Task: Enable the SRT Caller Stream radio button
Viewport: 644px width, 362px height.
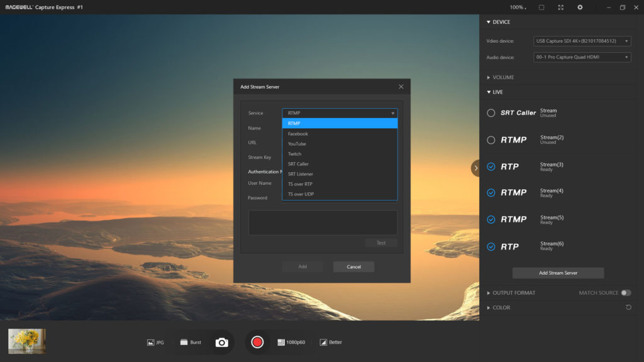Action: (491, 113)
